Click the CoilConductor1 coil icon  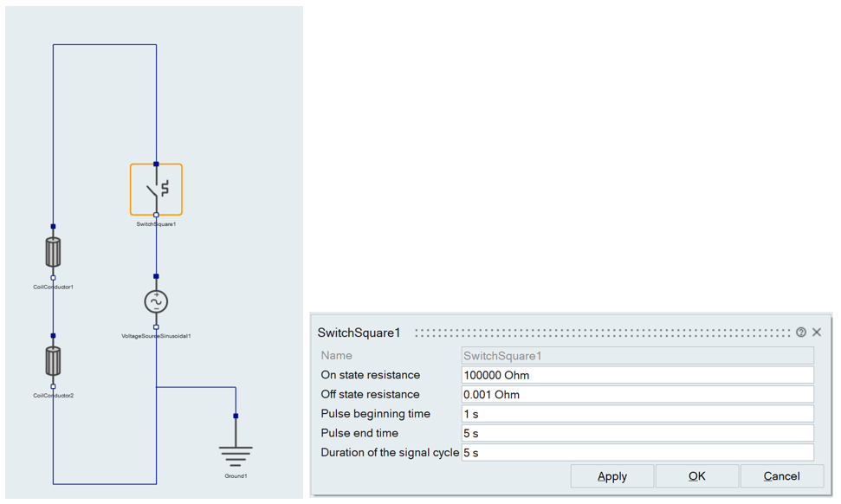(x=53, y=252)
